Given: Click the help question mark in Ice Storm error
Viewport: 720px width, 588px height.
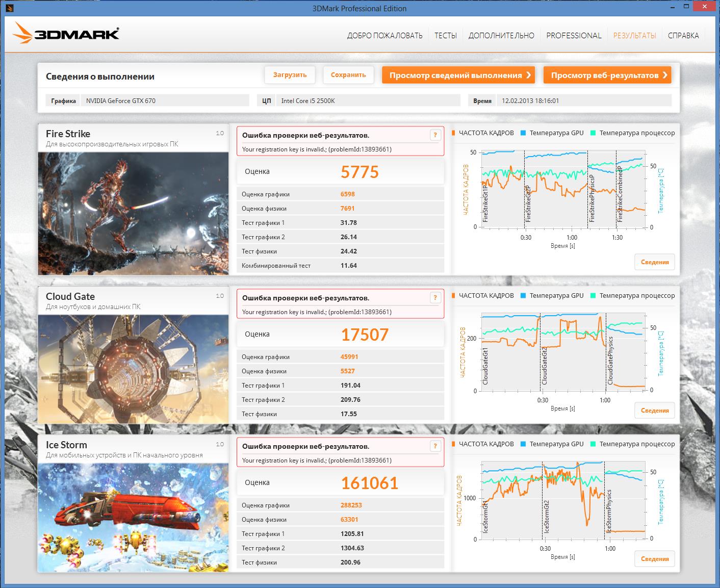Looking at the screenshot, I should tap(435, 446).
